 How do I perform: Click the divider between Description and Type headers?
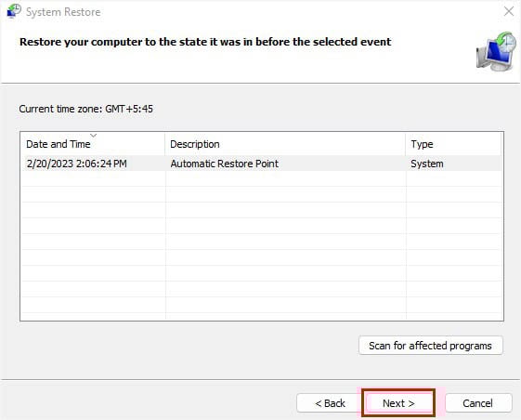[405, 144]
